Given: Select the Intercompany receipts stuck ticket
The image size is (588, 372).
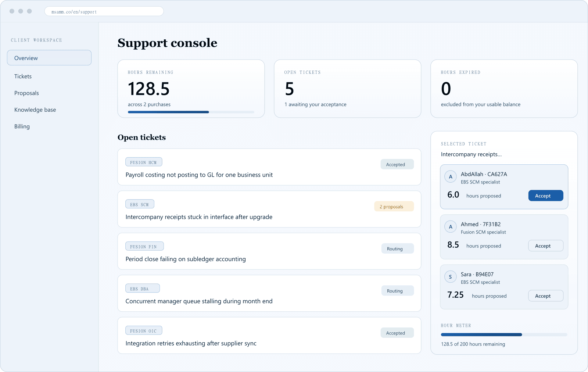Looking at the screenshot, I should [269, 209].
